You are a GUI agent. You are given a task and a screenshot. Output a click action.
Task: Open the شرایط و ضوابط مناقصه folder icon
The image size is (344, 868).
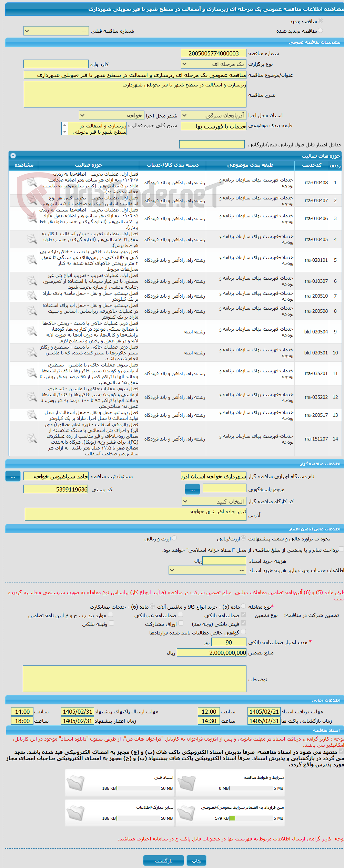(x=186, y=783)
